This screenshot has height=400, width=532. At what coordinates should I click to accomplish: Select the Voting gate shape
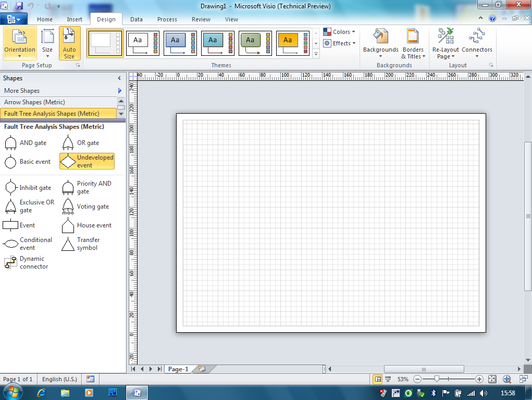85,207
